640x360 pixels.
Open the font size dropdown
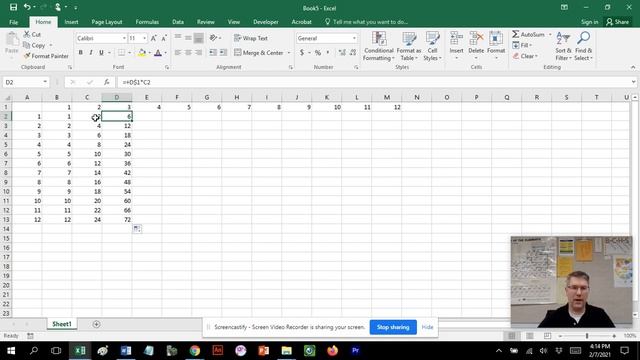[144, 38]
